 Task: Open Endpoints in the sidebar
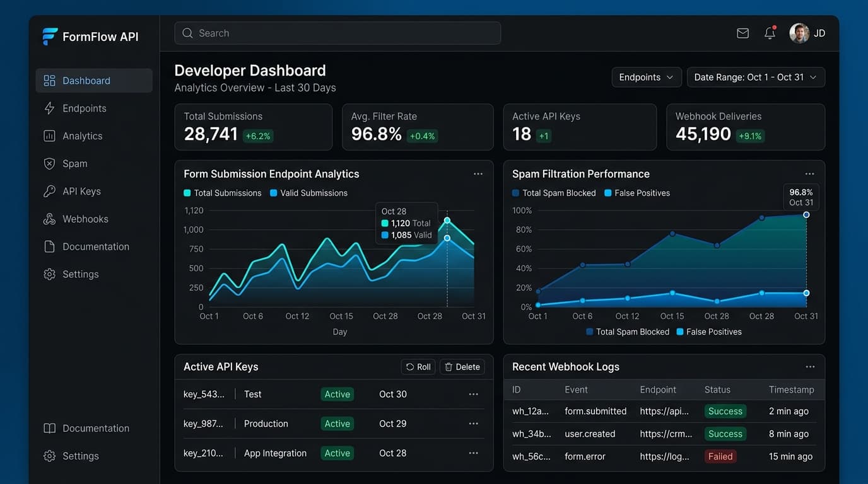[94, 108]
